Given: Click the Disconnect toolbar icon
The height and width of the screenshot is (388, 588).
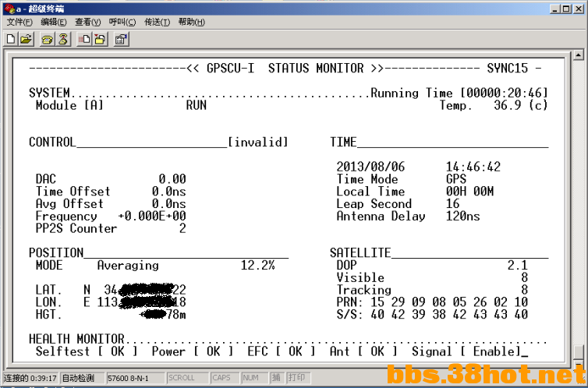Looking at the screenshot, I should (63, 39).
